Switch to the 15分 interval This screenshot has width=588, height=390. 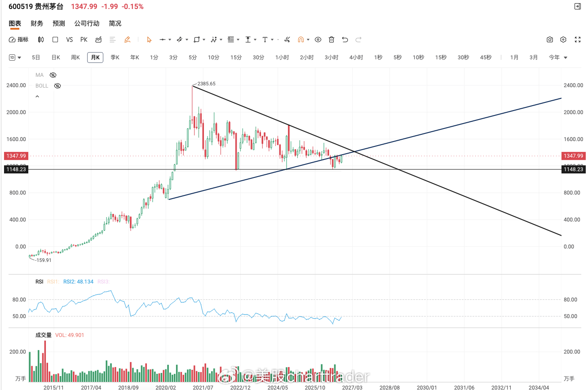[236, 58]
